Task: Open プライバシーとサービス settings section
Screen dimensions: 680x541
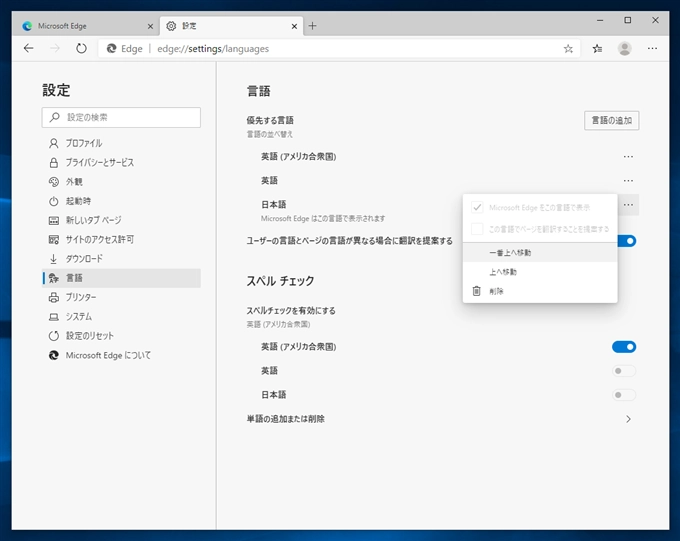Action: click(x=121, y=162)
